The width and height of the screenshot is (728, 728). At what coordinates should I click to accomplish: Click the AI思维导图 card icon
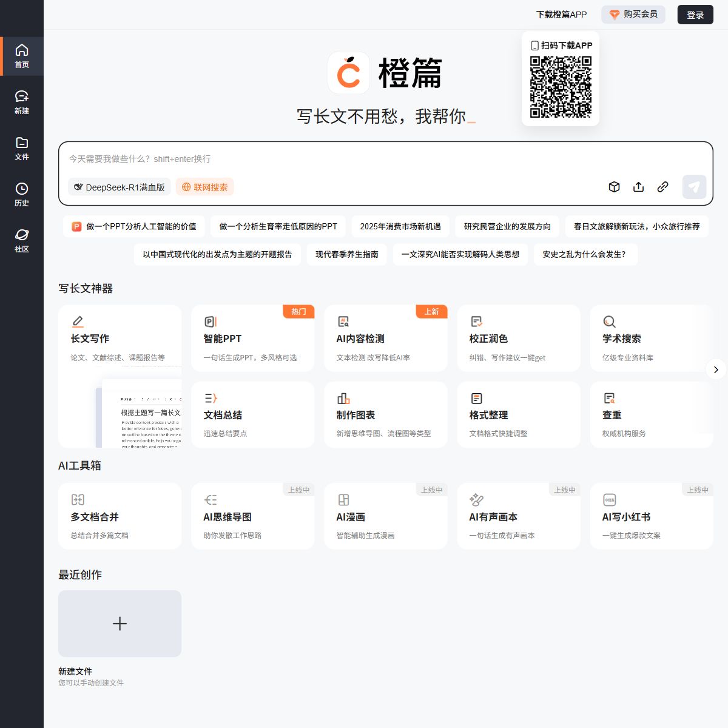click(x=211, y=500)
